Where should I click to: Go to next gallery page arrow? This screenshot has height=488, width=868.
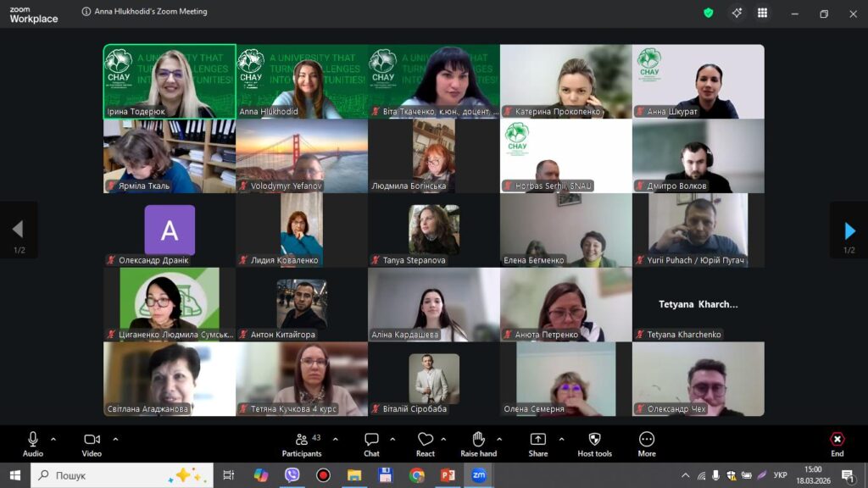click(849, 230)
